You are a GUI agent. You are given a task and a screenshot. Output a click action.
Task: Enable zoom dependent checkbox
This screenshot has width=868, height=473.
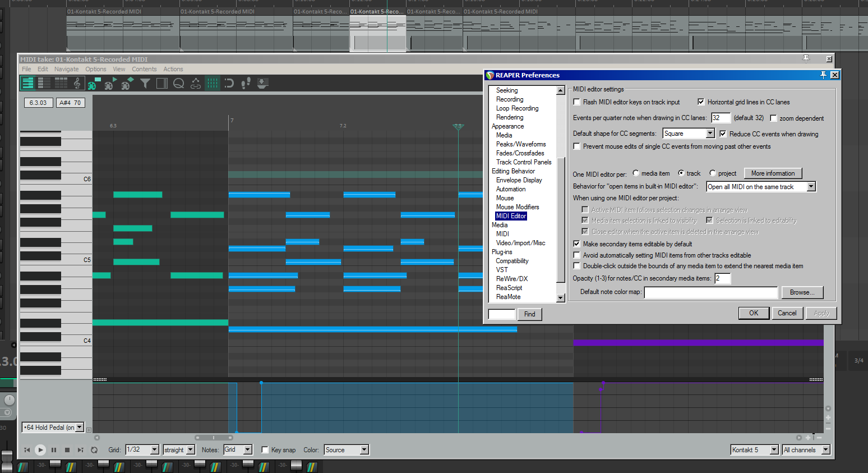click(x=774, y=118)
